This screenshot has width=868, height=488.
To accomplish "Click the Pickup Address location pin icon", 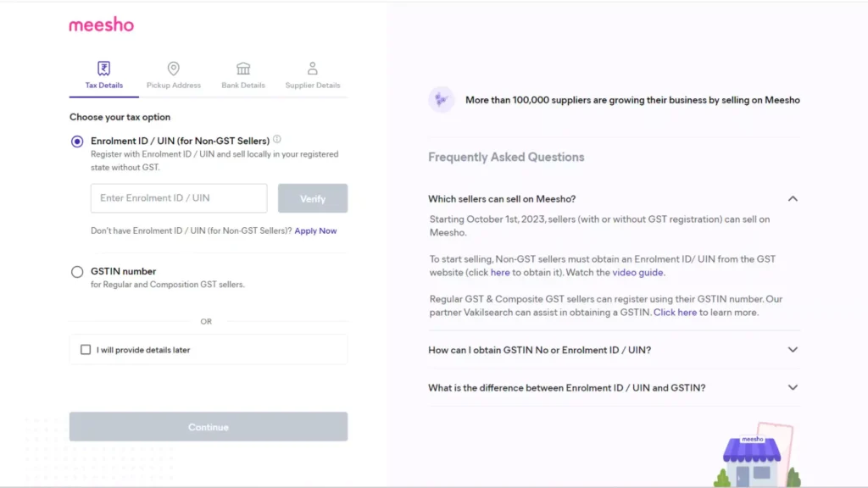I will (174, 69).
